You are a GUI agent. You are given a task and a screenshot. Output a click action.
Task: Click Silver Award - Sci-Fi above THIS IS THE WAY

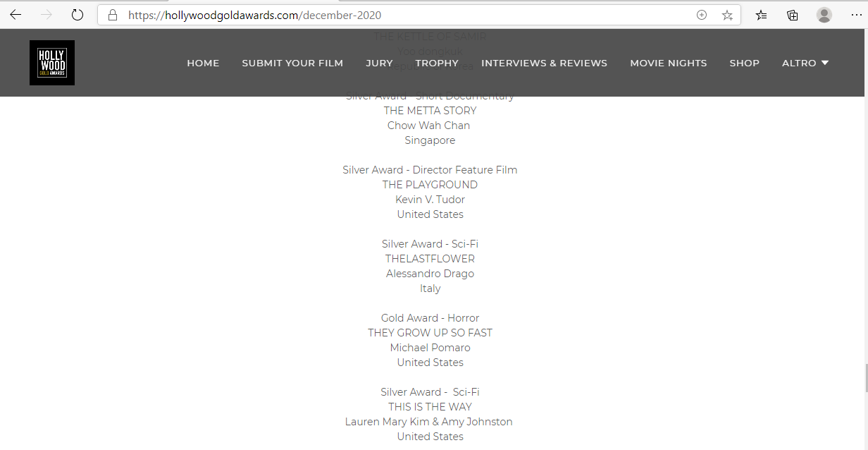point(430,392)
